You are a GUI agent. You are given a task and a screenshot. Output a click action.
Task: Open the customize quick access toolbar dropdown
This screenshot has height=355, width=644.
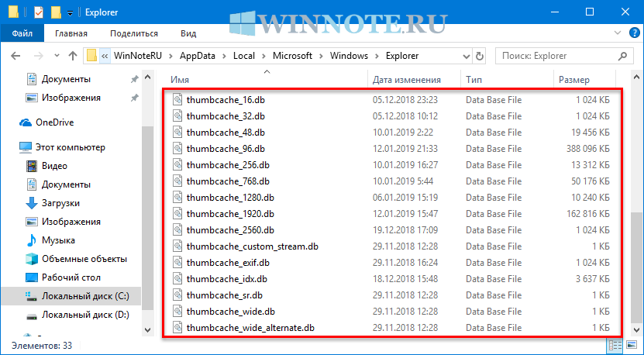pyautogui.click(x=71, y=12)
